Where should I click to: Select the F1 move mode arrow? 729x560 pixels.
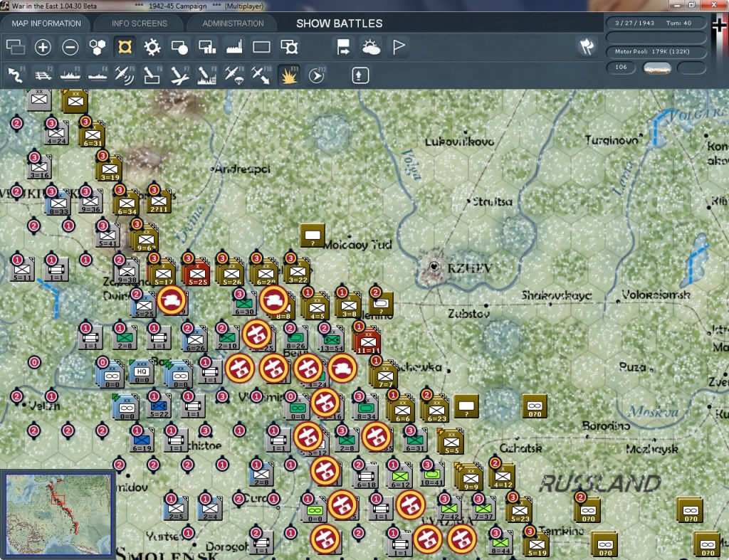[x=16, y=75]
